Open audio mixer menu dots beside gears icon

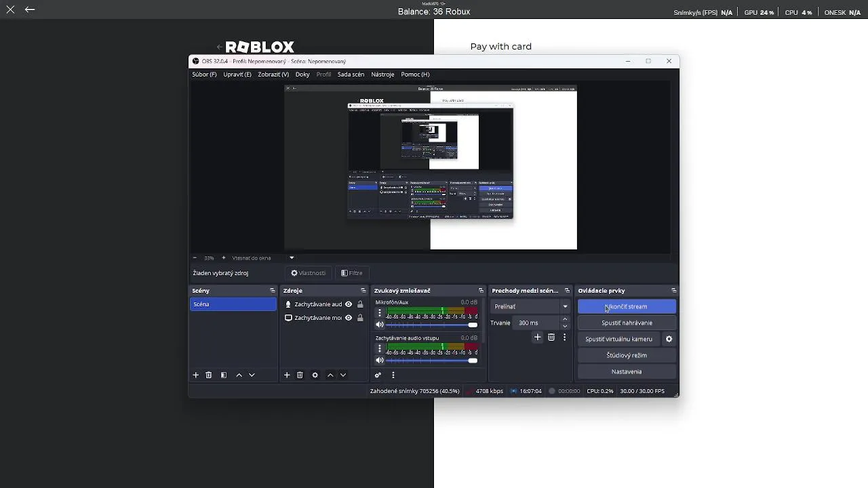tap(393, 375)
